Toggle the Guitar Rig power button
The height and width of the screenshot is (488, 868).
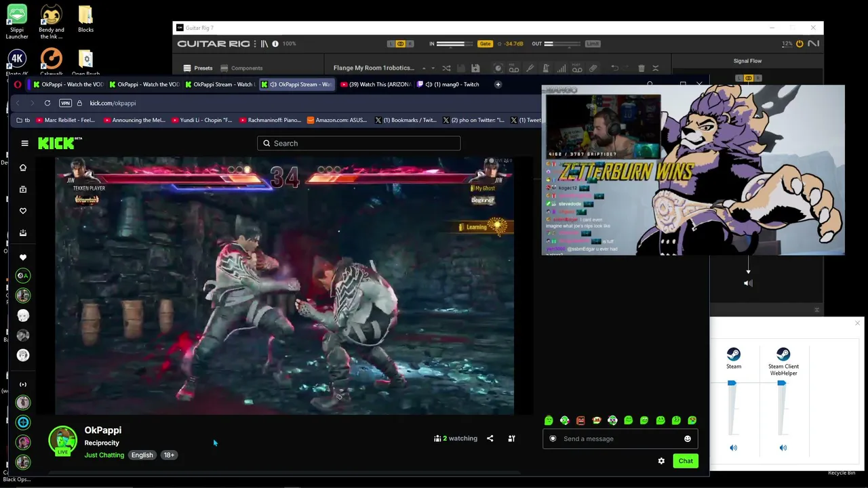tap(800, 44)
